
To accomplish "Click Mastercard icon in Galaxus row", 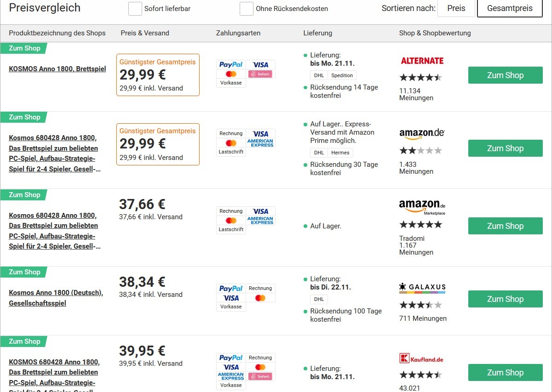I will coord(260,298).
